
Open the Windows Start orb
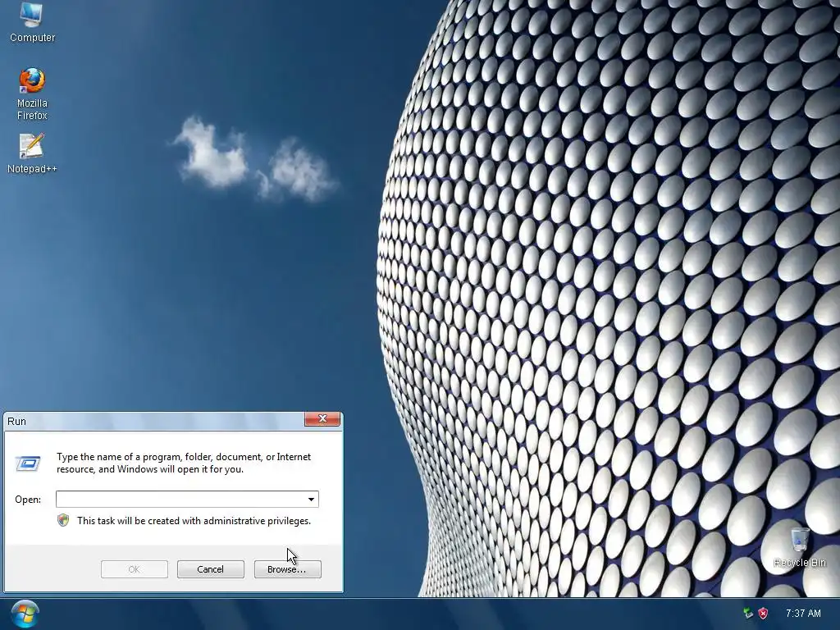click(x=25, y=614)
